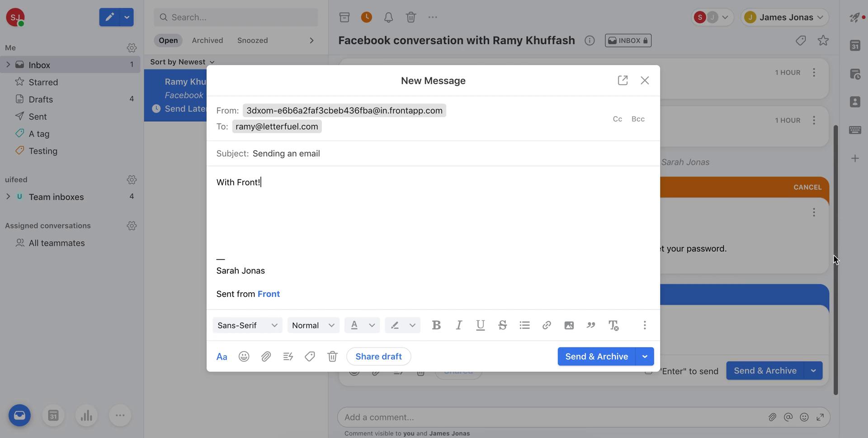The width and height of the screenshot is (868, 438).
Task: Pop out New Message window
Action: click(x=623, y=81)
